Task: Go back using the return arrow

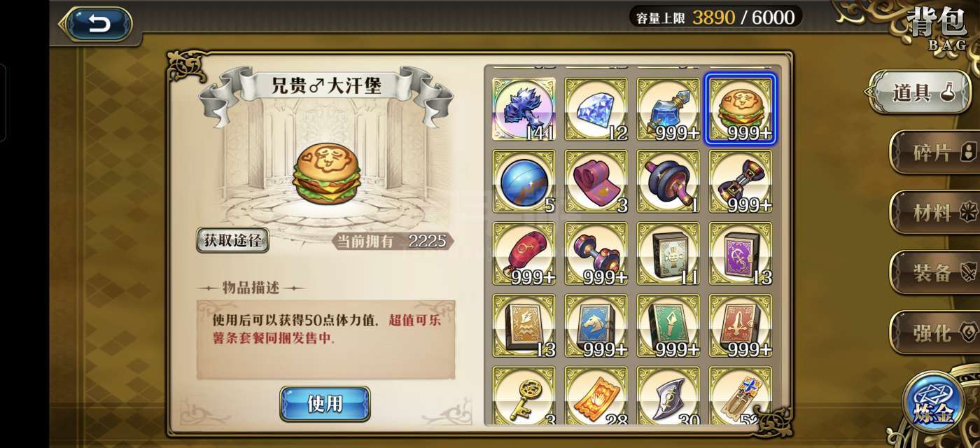Action: [97, 24]
